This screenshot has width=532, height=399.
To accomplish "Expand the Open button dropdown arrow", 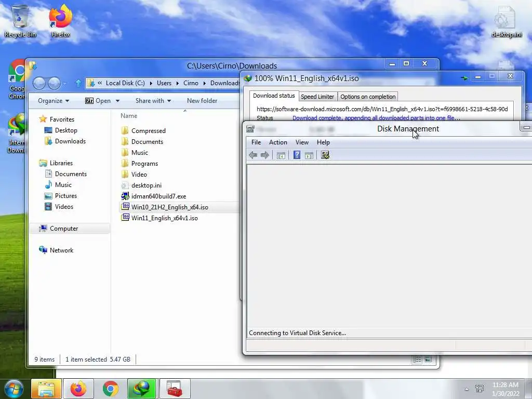I will click(118, 101).
